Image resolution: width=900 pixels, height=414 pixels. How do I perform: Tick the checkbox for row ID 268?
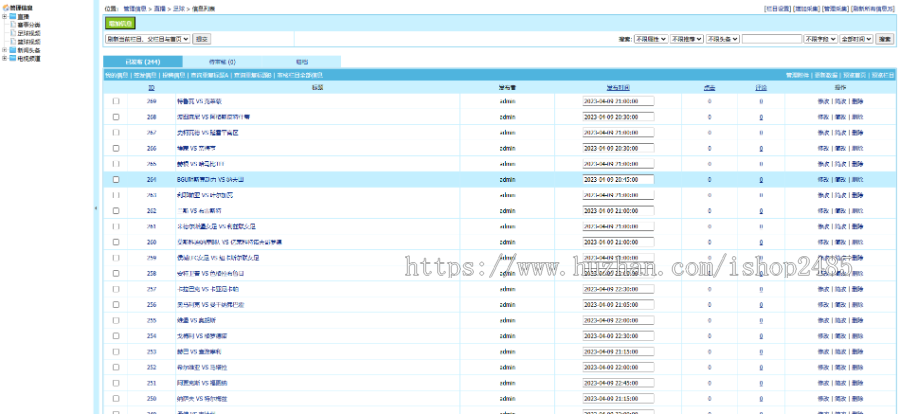coord(116,117)
